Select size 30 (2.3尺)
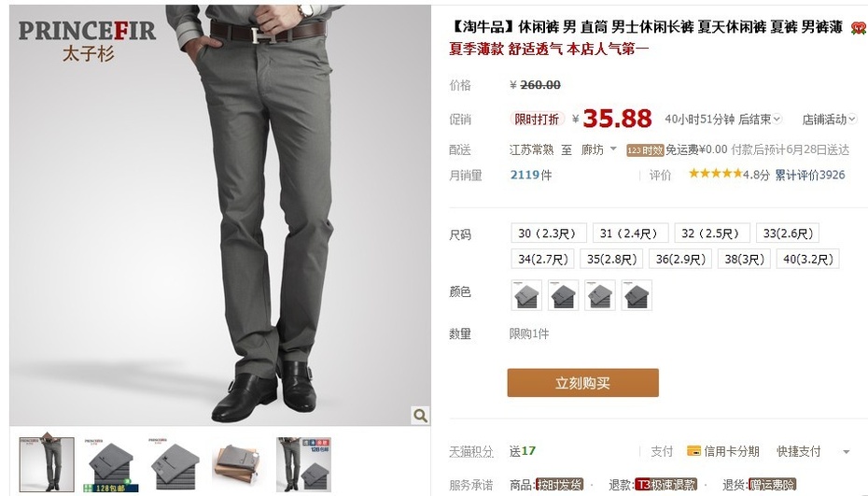The image size is (868, 496). click(x=549, y=234)
